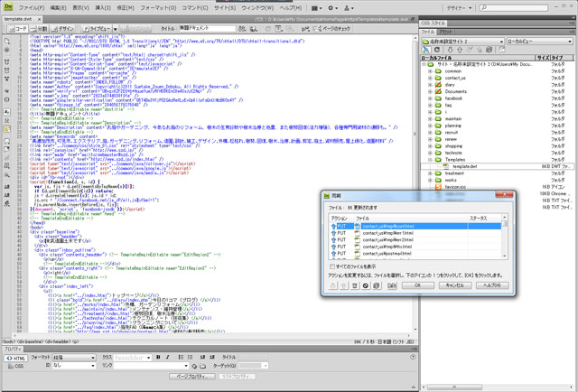Screen dimensions: 578x392
Task: Click the ignore (circle-slash) icon in sync dialog
Action: pyautogui.click(x=365, y=285)
